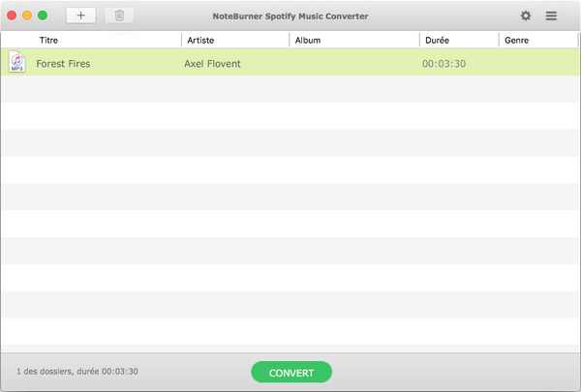Screen dimensions: 581x392
Task: Click the plus icon to add music
Action: pyautogui.click(x=80, y=15)
